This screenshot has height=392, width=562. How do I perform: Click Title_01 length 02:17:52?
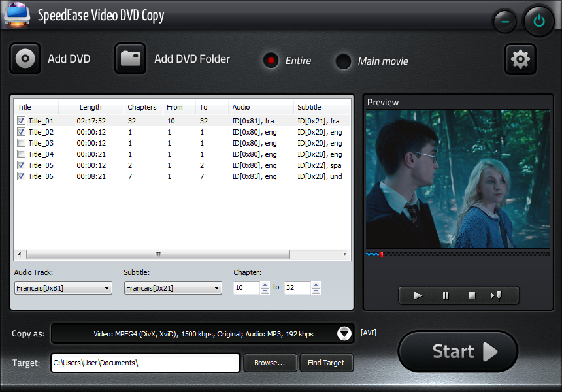91,121
